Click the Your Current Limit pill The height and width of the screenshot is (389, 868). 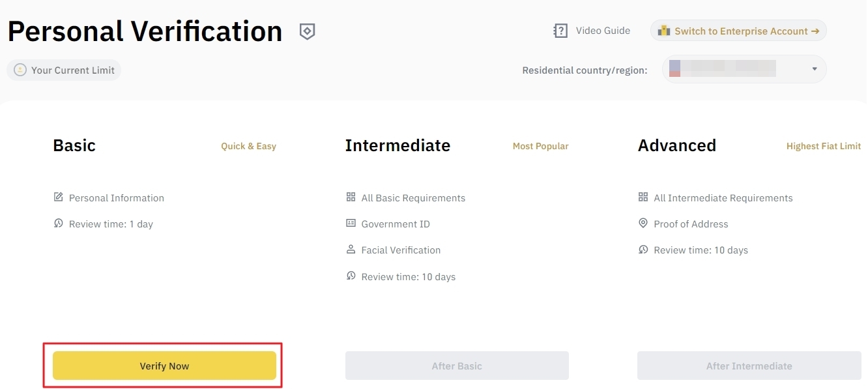(65, 70)
